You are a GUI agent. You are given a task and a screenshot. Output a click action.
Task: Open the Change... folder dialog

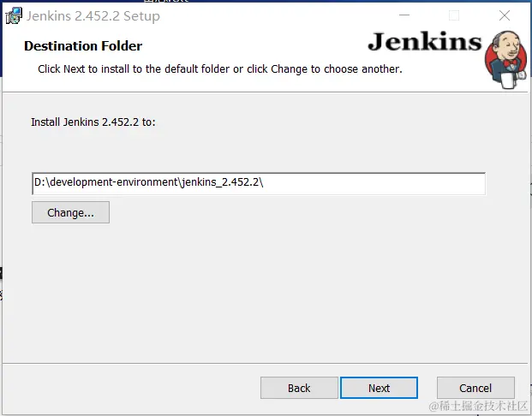pos(70,212)
